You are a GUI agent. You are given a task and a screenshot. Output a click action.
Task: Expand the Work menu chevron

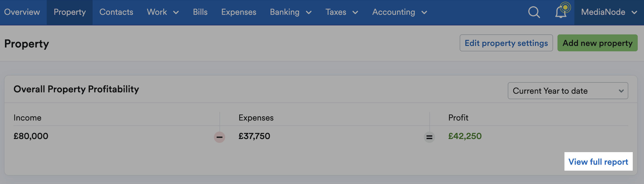point(176,12)
